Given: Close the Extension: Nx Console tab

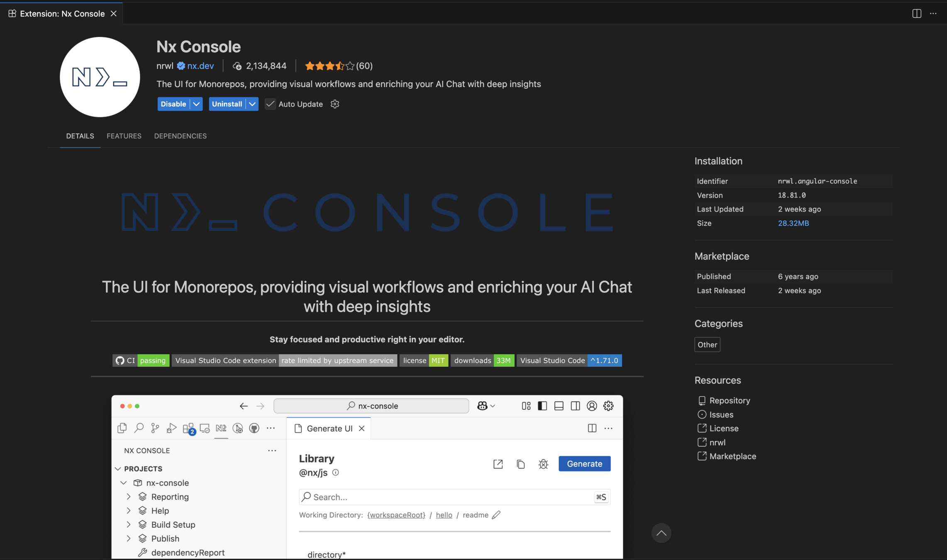Looking at the screenshot, I should tap(113, 14).
